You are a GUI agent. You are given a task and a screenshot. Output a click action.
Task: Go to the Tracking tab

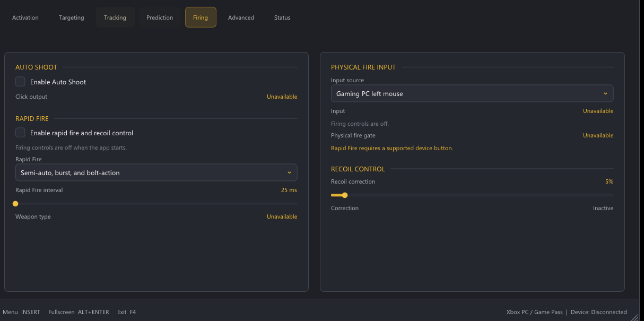click(x=115, y=18)
